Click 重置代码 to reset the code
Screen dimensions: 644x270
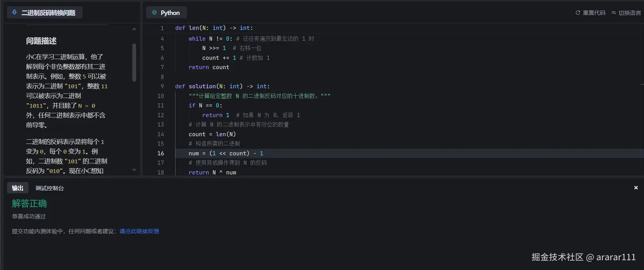pyautogui.click(x=594, y=13)
